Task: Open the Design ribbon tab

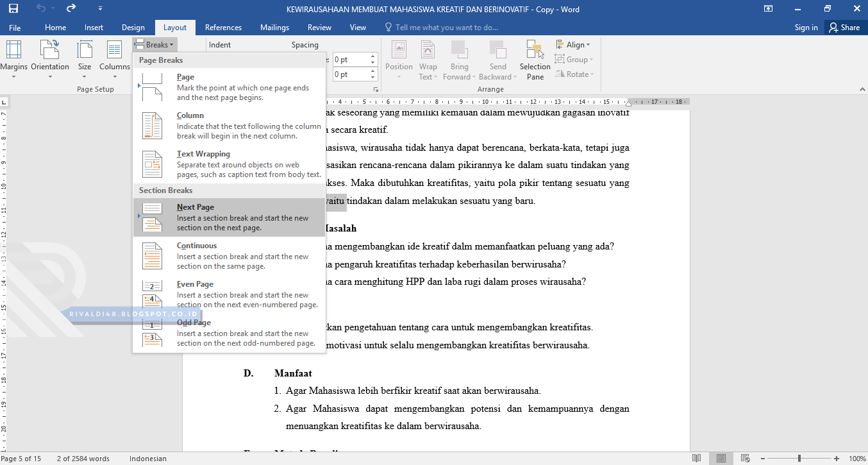Action: tap(133, 27)
